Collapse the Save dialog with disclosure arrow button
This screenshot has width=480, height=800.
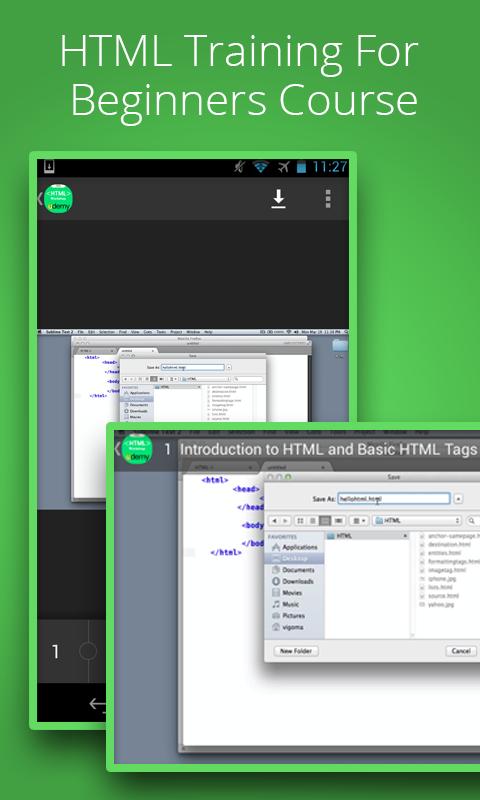point(458,499)
